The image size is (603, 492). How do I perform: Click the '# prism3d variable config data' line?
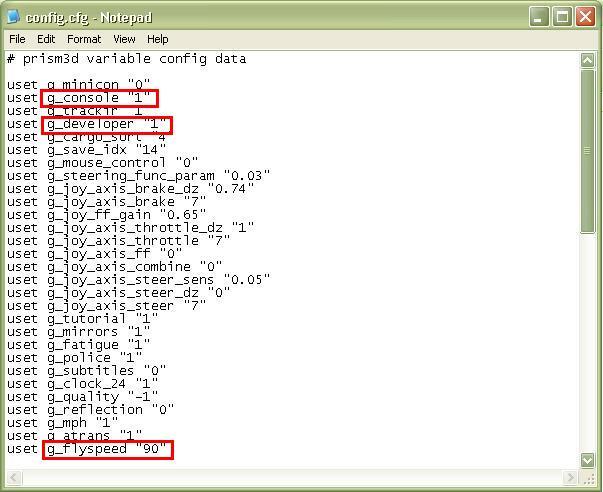127,59
